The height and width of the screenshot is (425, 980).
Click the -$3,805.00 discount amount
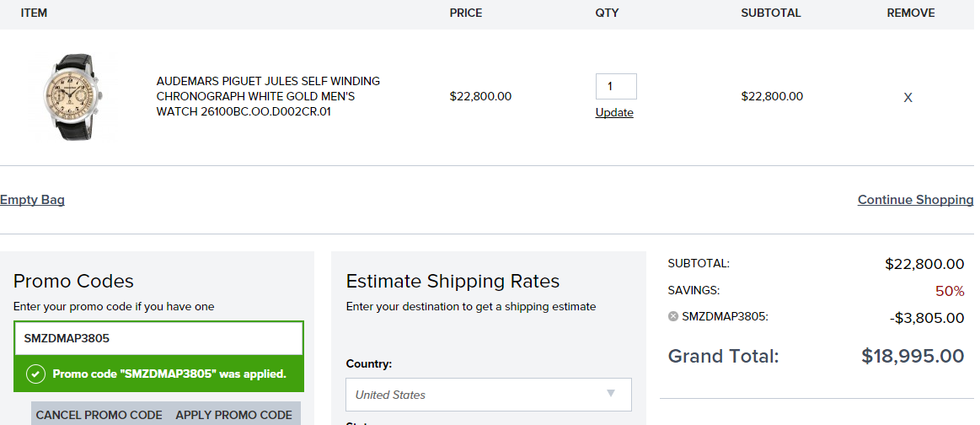click(x=927, y=318)
